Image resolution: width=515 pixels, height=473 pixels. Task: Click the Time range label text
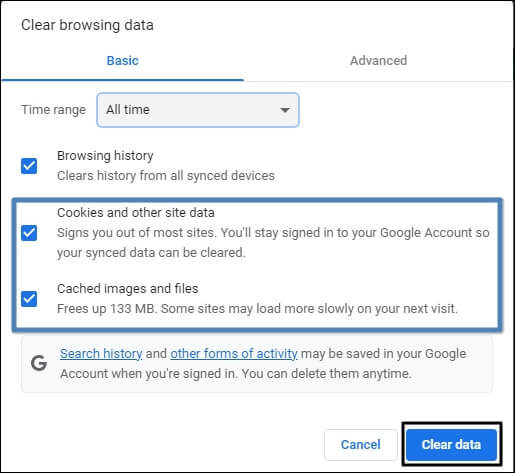53,110
